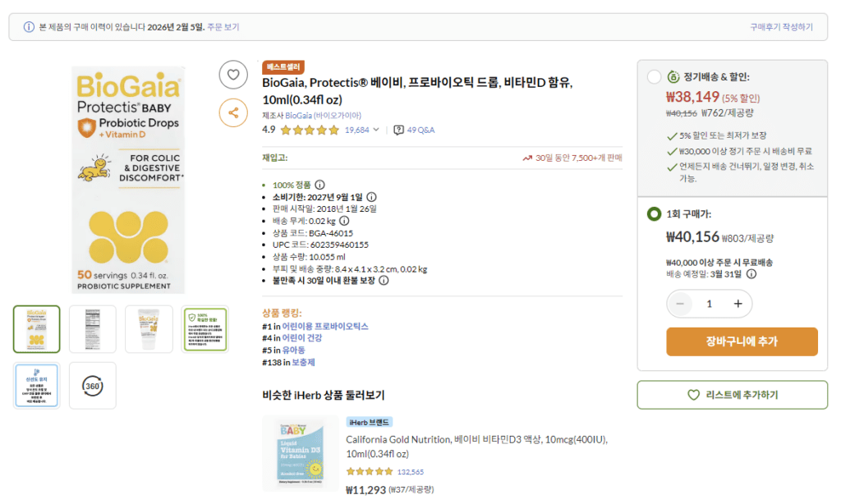
Task: Increase quantity with the plus icon
Action: coord(738,303)
